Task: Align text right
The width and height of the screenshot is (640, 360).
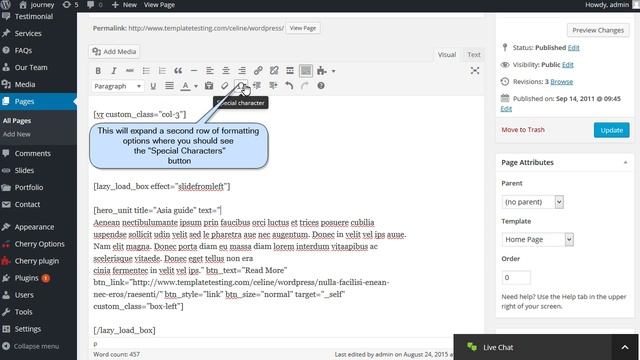Action: [242, 71]
